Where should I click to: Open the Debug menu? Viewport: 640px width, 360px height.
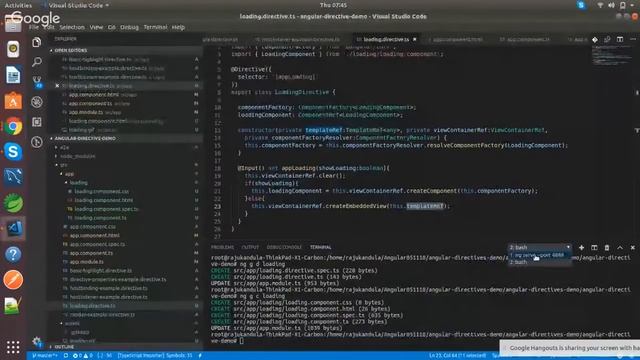(x=129, y=27)
